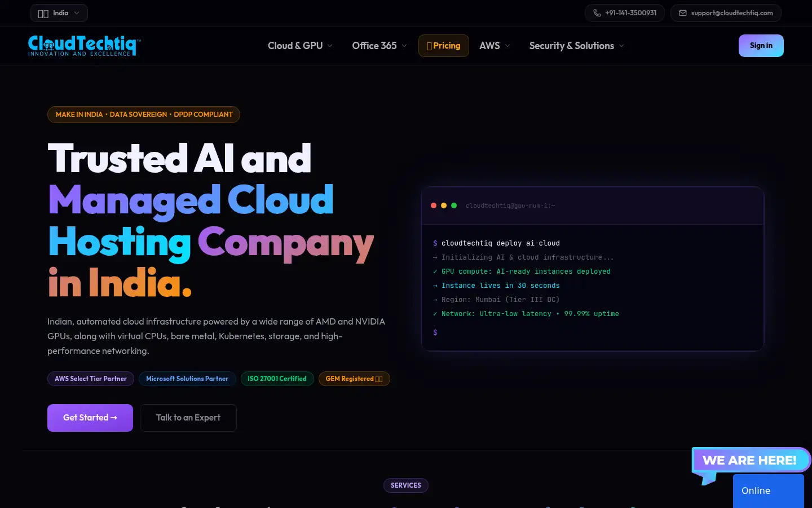Open the Online chat widget
The height and width of the screenshot is (508, 812).
(x=768, y=491)
